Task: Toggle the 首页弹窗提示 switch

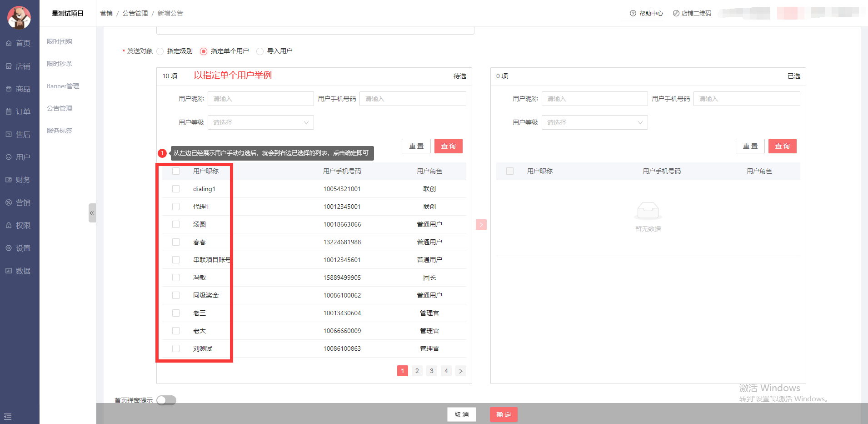Action: pos(166,400)
